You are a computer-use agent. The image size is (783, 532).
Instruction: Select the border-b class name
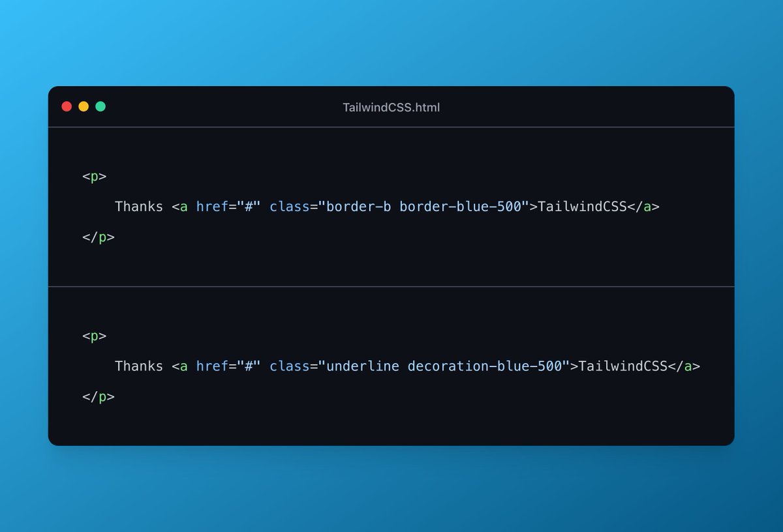point(359,207)
